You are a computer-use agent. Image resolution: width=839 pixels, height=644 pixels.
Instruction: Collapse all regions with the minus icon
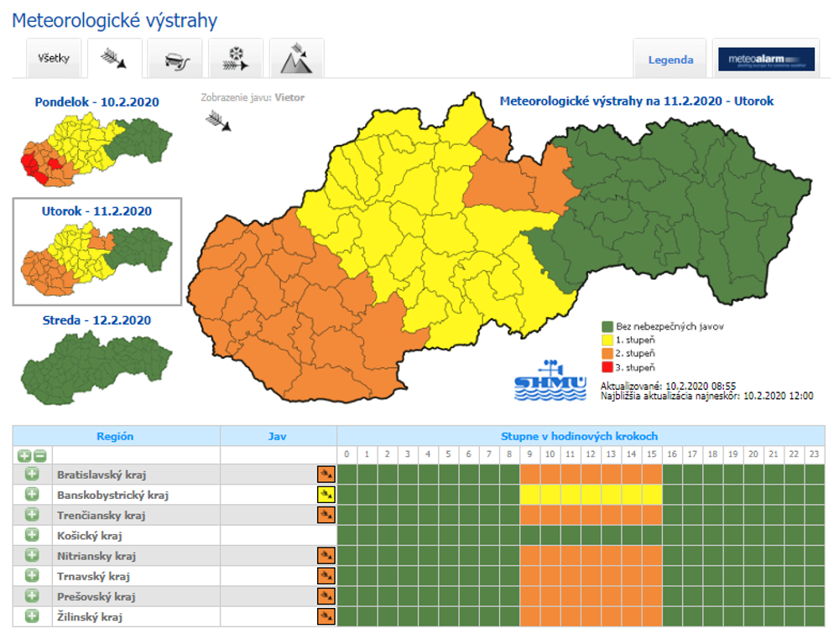[39, 455]
